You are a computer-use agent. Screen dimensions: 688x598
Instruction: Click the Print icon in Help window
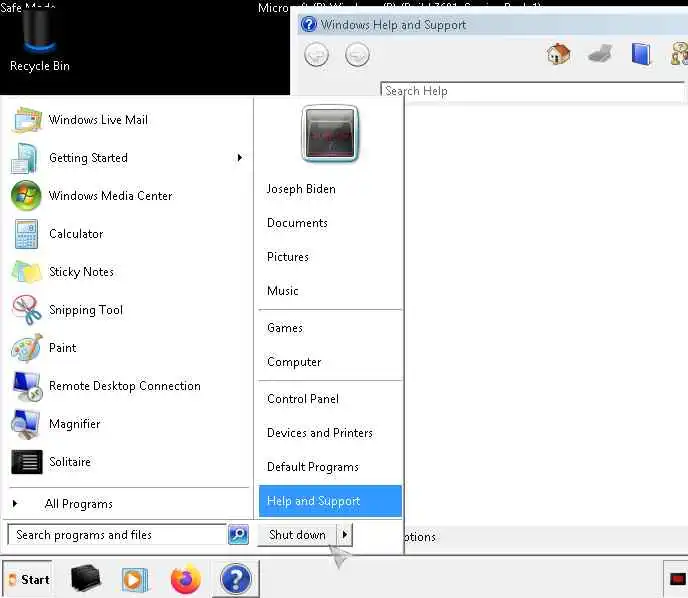[x=600, y=54]
